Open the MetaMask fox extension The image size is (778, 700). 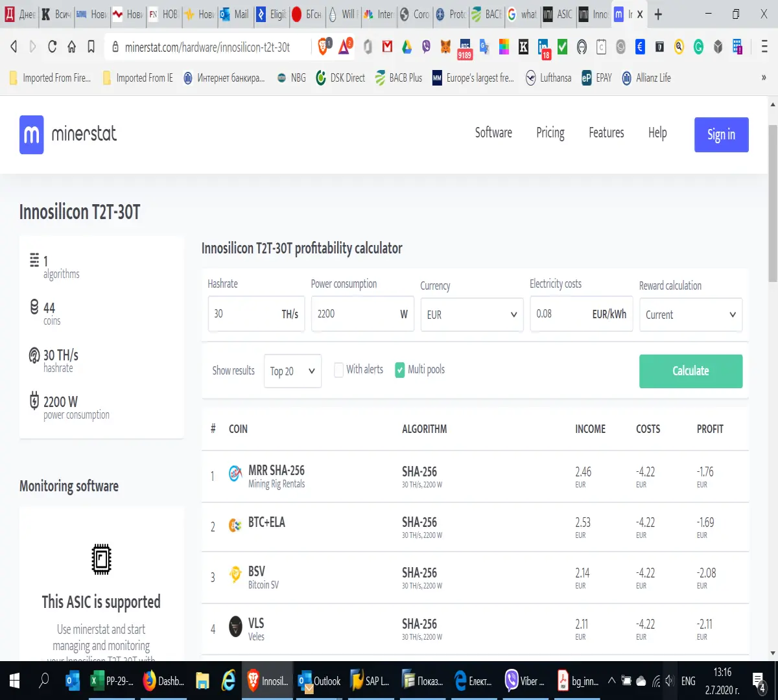[x=445, y=47]
